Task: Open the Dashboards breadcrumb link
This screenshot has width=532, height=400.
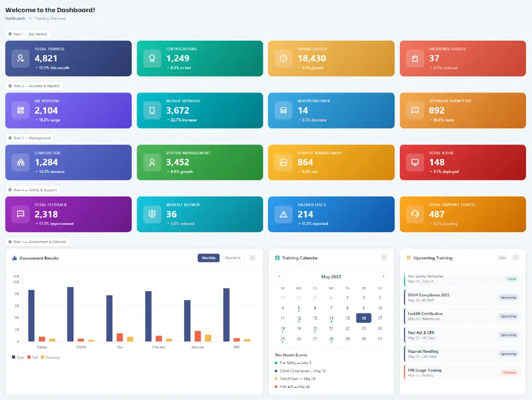Action: tap(15, 18)
